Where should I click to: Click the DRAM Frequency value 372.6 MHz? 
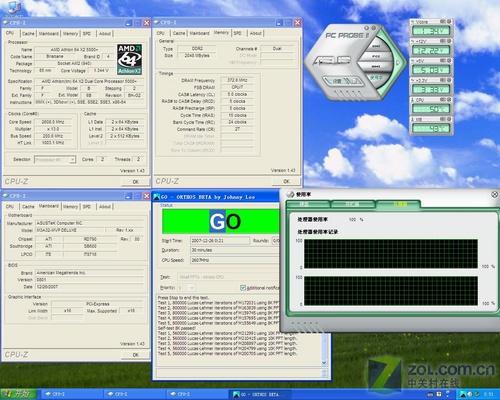(x=237, y=80)
